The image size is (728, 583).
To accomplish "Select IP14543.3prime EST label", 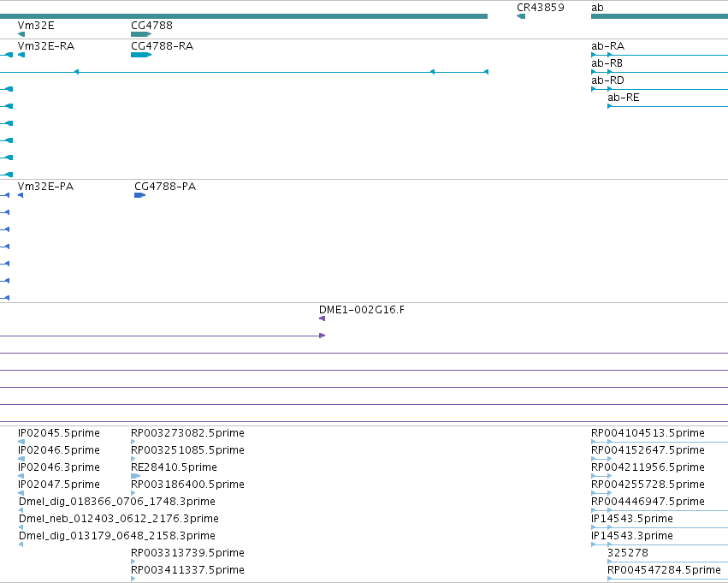I will tap(632, 536).
